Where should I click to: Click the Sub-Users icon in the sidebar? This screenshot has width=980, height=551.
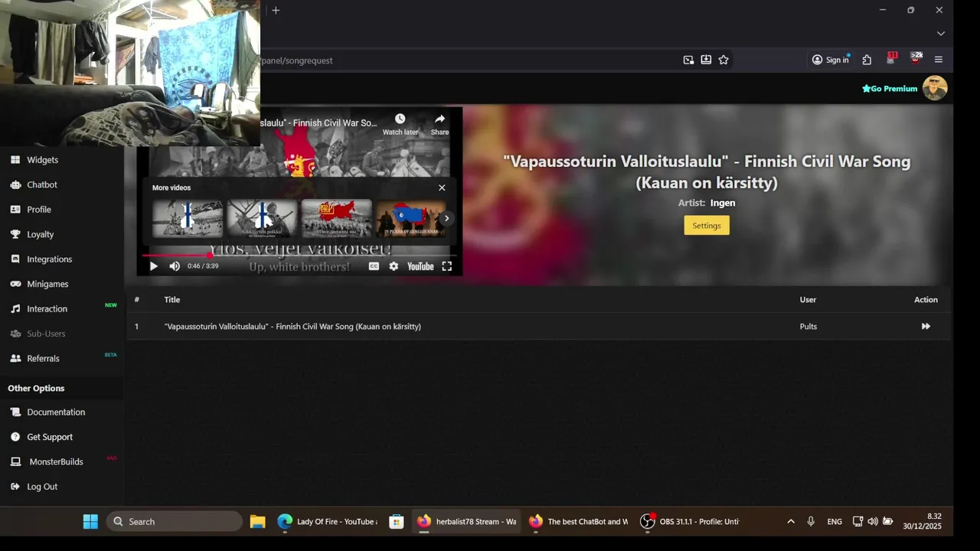[15, 334]
